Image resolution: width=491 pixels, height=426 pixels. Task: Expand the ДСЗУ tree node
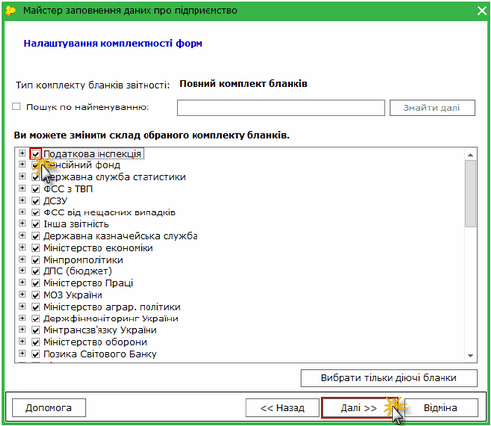22,200
